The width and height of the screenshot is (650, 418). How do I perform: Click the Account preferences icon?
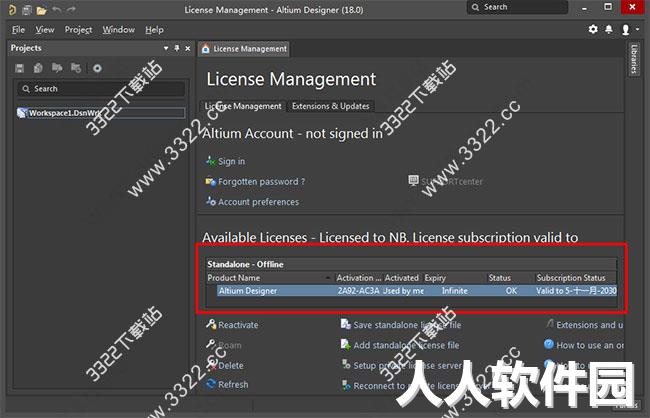211,202
